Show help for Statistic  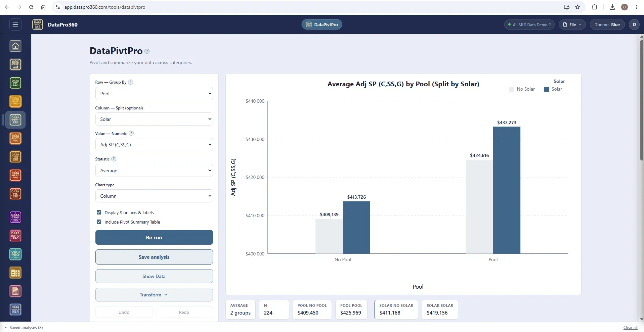[114, 159]
